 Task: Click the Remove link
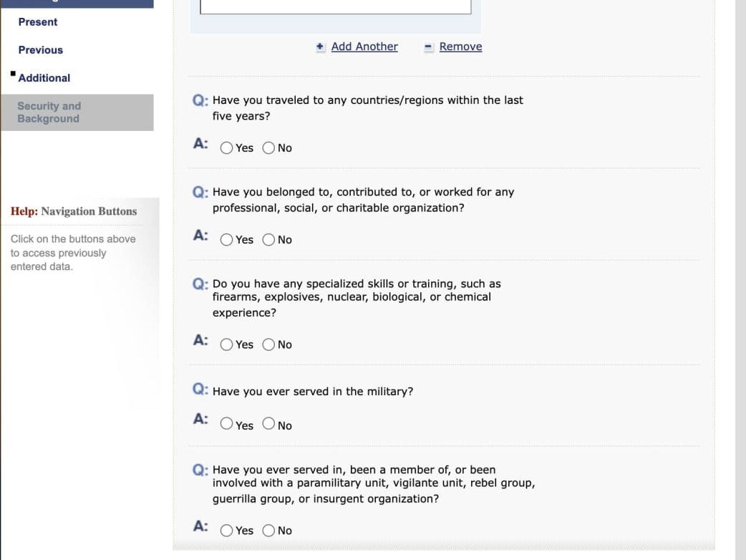(460, 47)
